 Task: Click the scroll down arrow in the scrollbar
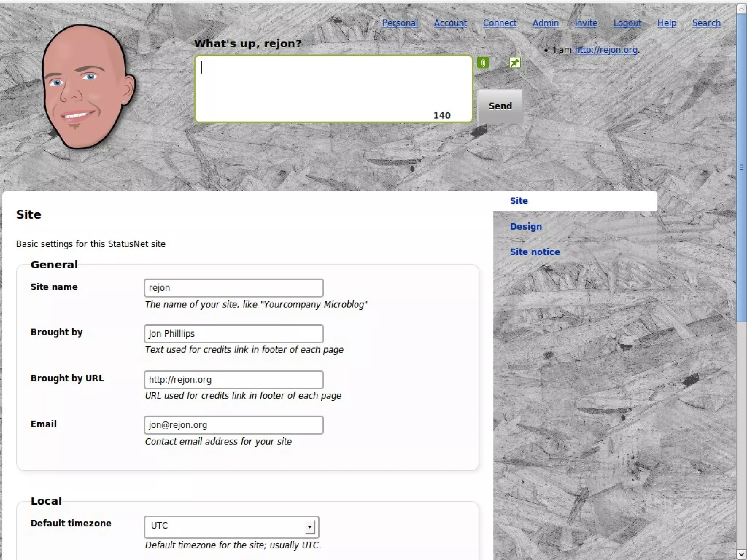coord(741,555)
